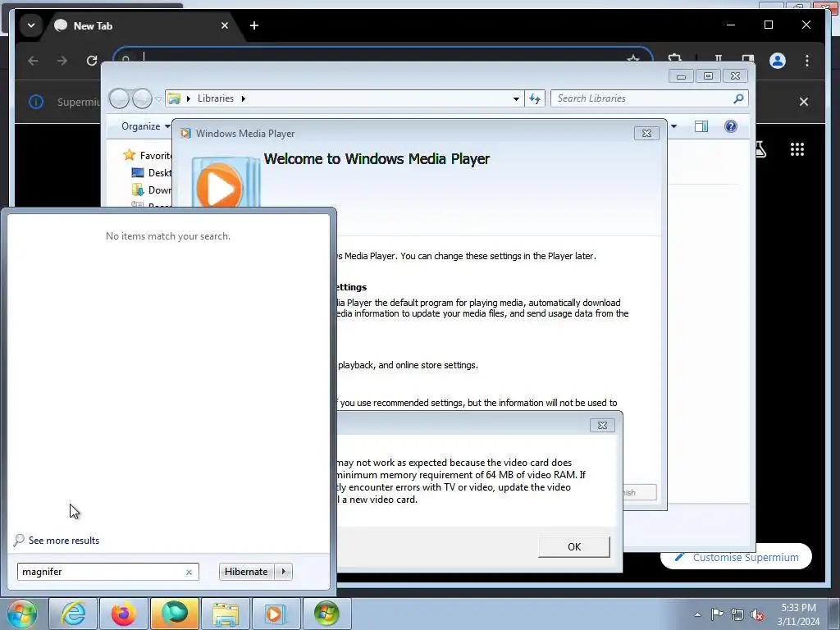Open Windows Explorer taskbar icon

click(x=226, y=614)
